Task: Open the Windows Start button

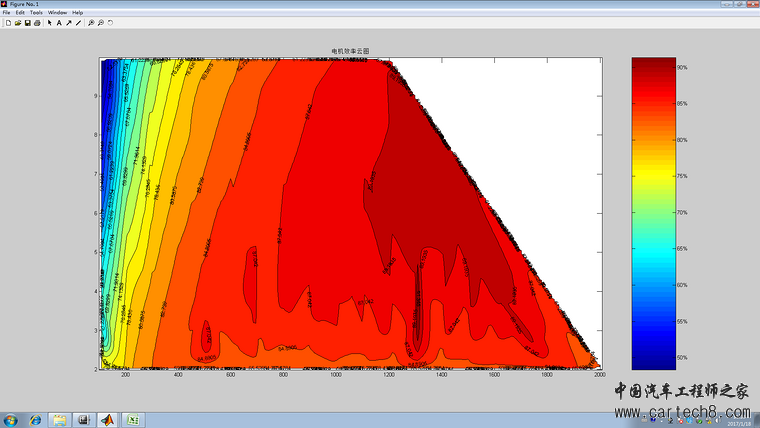Action: (x=11, y=419)
